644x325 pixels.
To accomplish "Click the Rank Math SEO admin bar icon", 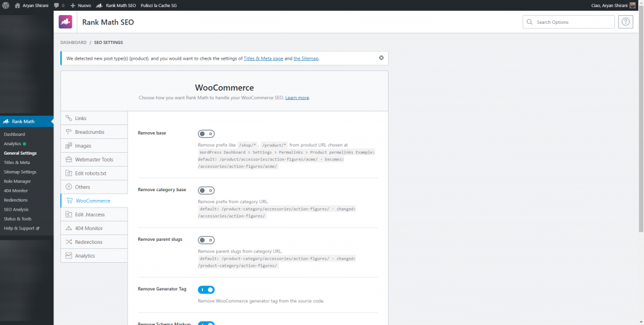I will tap(101, 5).
